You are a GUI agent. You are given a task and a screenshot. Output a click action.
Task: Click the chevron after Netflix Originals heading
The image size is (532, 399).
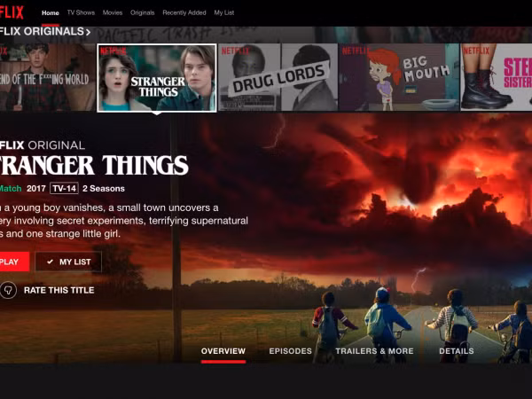[88, 32]
